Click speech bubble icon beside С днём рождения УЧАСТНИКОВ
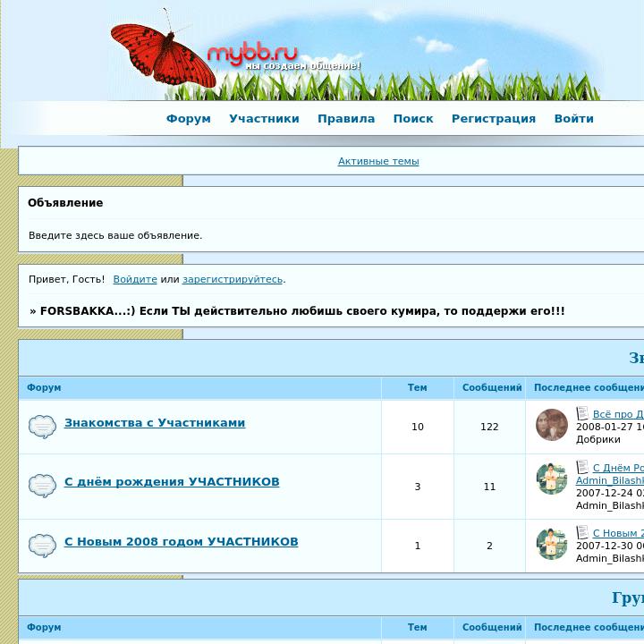 tap(42, 486)
